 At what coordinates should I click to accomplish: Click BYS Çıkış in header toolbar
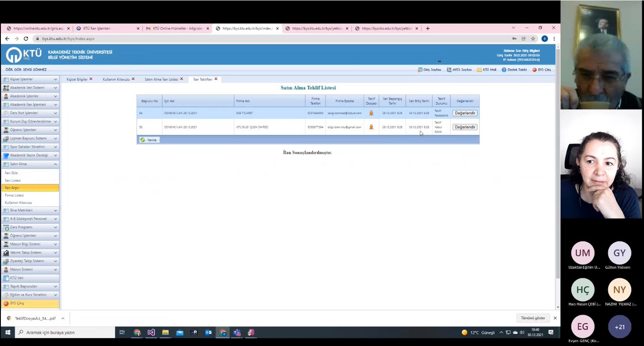tap(542, 70)
